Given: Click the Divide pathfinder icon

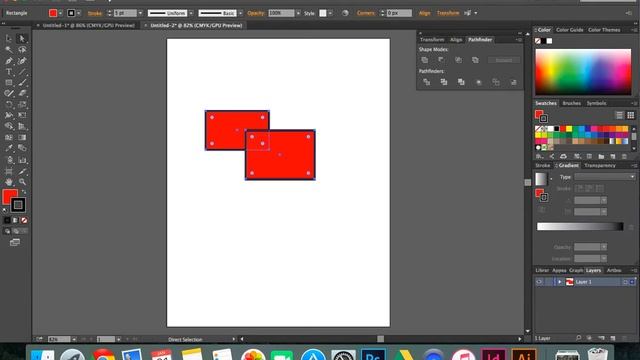Looking at the screenshot, I should click(427, 82).
